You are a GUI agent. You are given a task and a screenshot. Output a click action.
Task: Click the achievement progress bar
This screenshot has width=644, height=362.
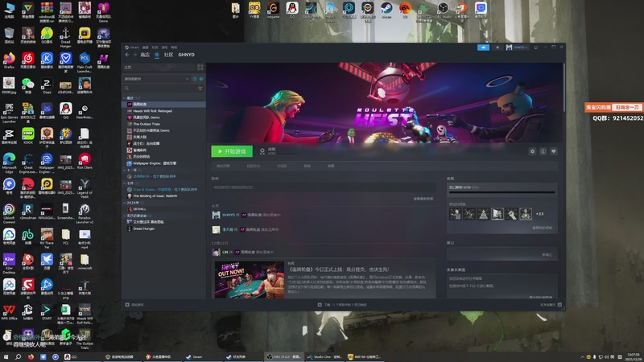(x=502, y=191)
